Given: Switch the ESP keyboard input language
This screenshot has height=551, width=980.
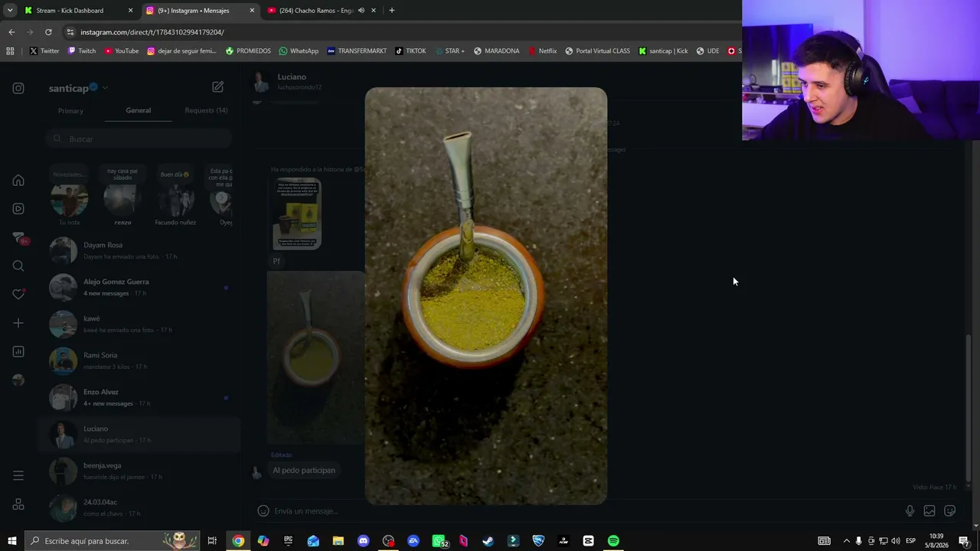Looking at the screenshot, I should 910,541.
